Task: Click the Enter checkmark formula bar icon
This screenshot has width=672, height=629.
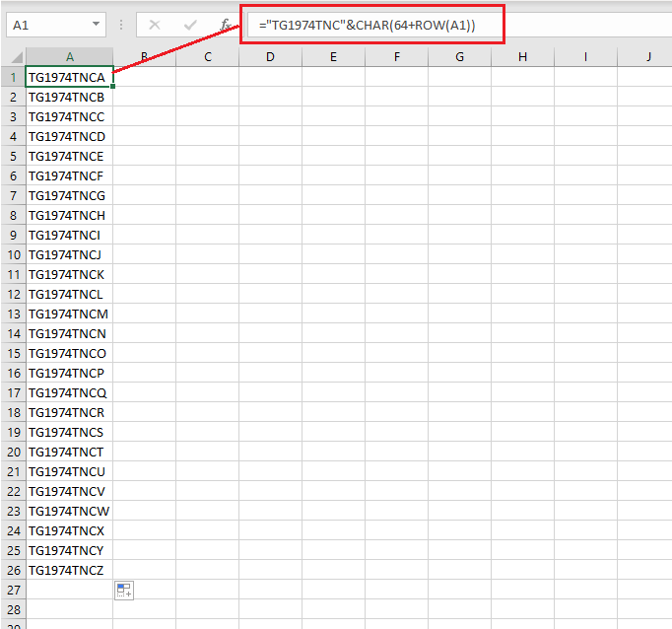Action: 190,25
